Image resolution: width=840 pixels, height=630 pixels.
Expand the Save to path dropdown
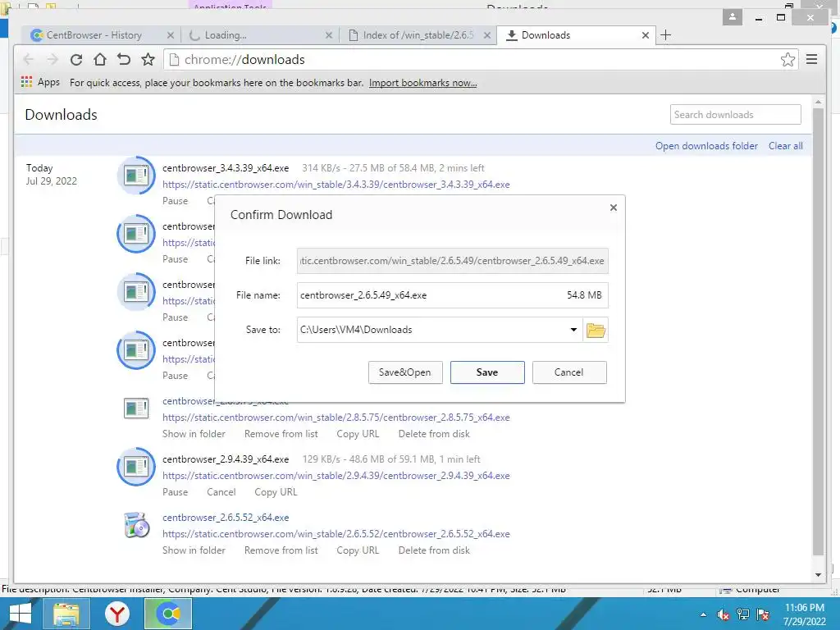[x=573, y=330]
